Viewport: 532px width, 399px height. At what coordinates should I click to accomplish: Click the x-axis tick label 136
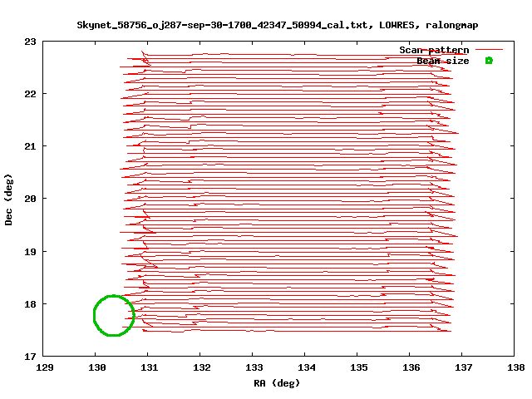click(x=411, y=367)
